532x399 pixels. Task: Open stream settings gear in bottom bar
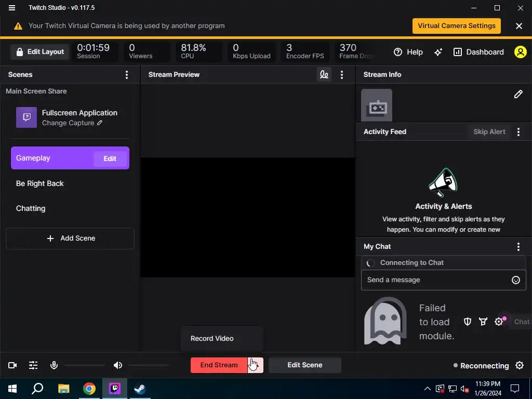520,365
